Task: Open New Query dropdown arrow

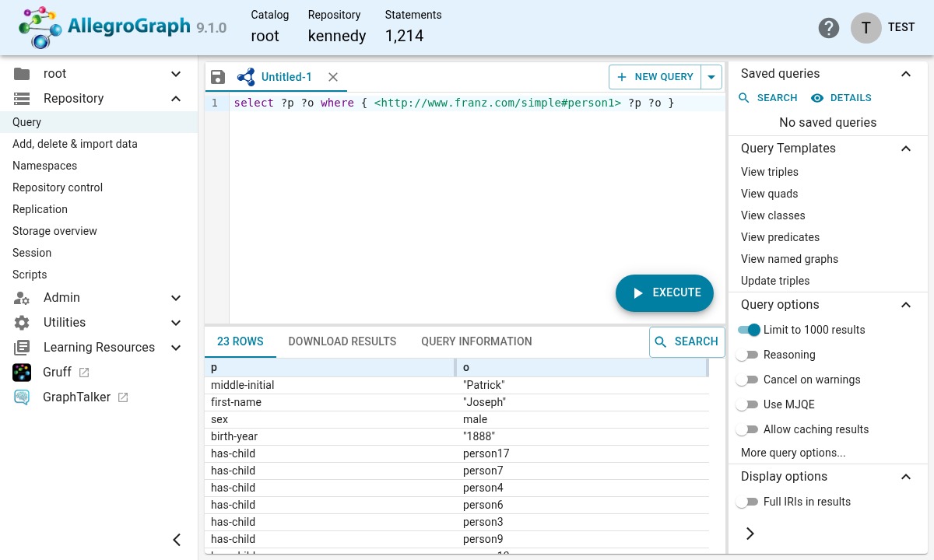Action: [711, 77]
